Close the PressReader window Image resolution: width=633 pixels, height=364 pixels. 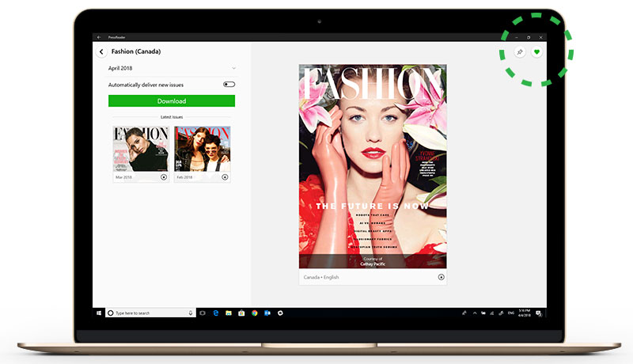pyautogui.click(x=541, y=37)
